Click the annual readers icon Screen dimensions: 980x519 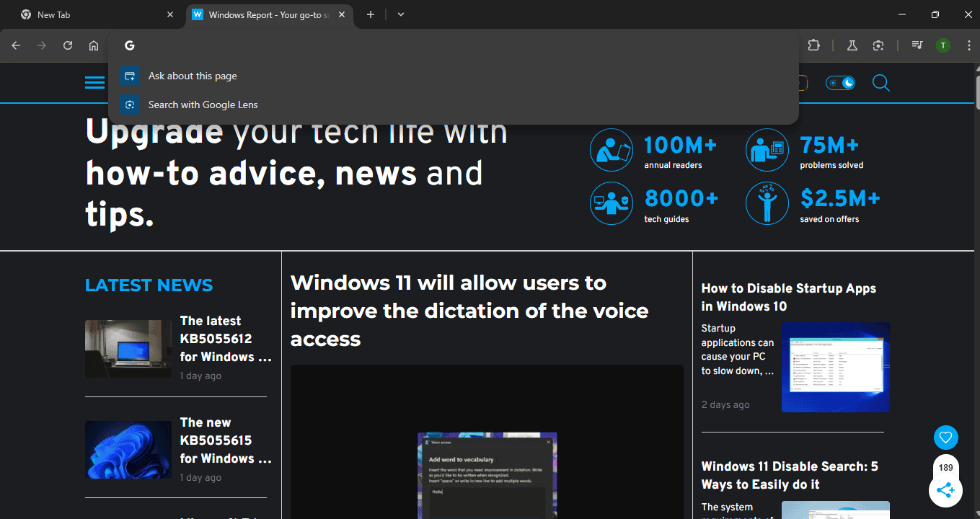[612, 150]
